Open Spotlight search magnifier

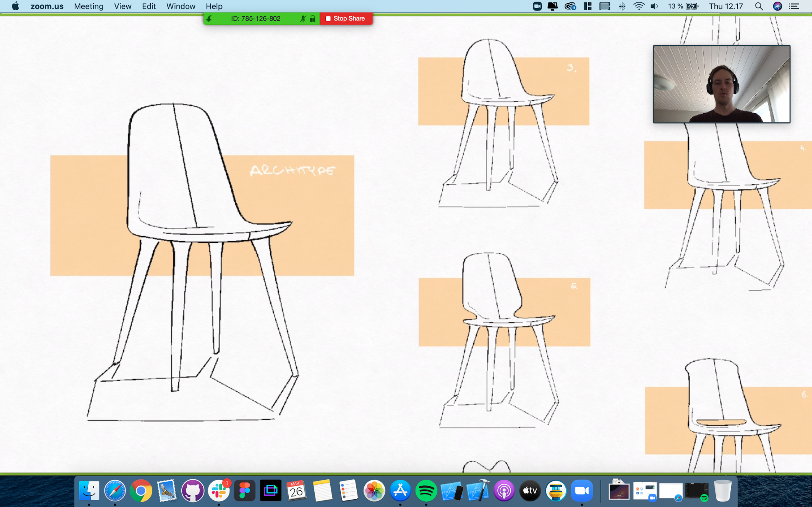758,6
